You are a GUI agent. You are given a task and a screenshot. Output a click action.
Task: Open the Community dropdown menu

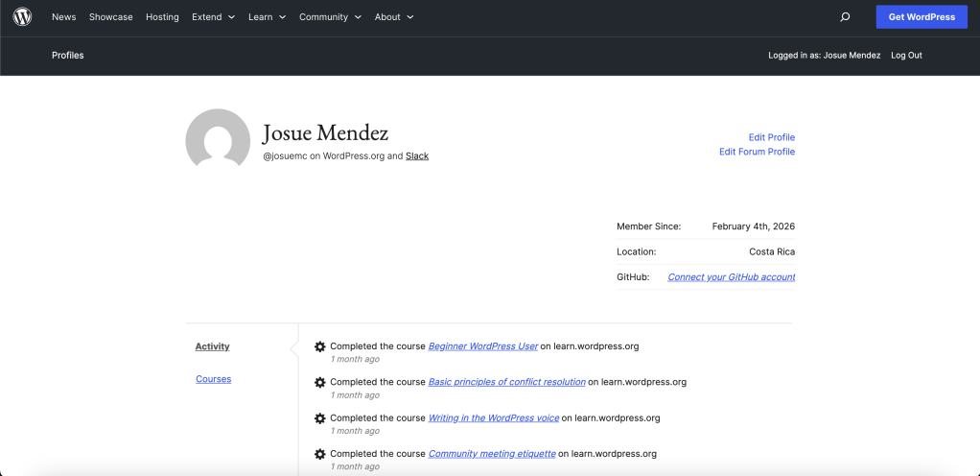330,17
